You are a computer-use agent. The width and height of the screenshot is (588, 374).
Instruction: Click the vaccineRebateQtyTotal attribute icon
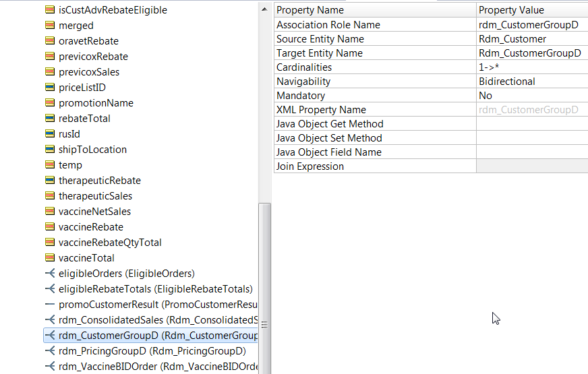49,242
